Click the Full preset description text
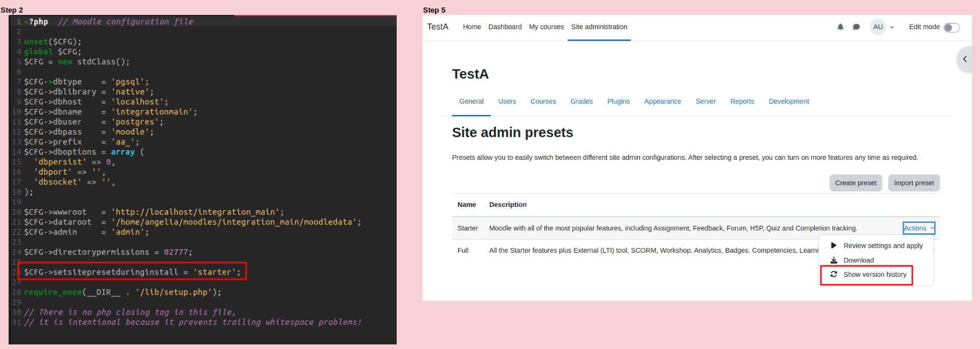980x349 pixels. click(x=654, y=250)
